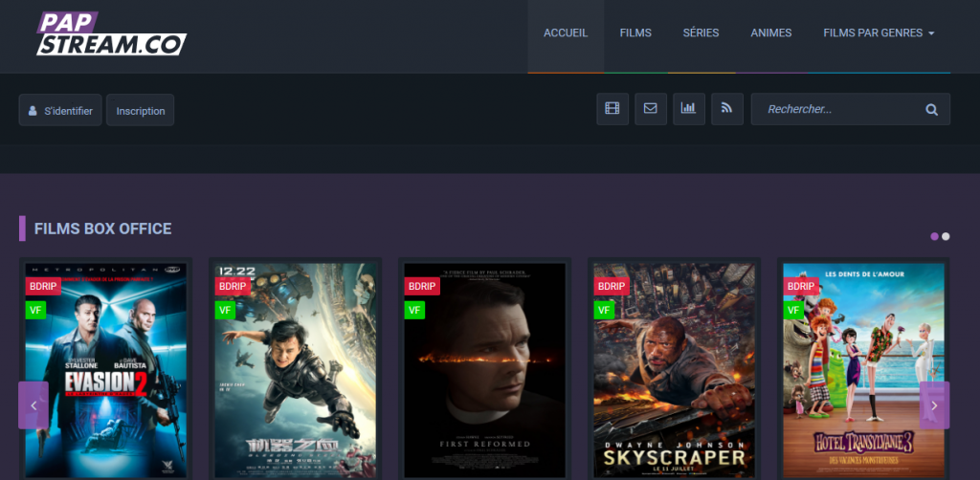Go to the Accueil home tab
The height and width of the screenshot is (480, 980).
pos(566,33)
